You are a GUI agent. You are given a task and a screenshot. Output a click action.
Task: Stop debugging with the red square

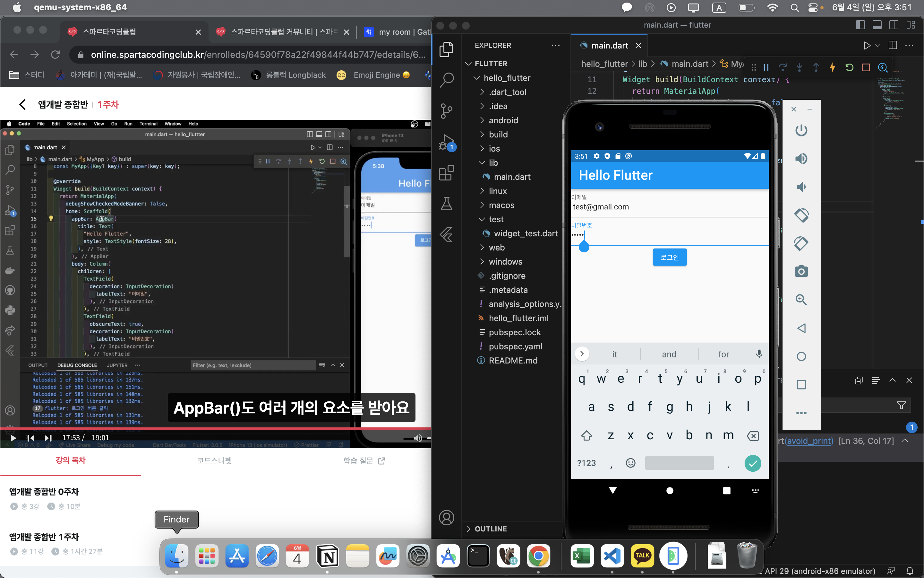[866, 68]
